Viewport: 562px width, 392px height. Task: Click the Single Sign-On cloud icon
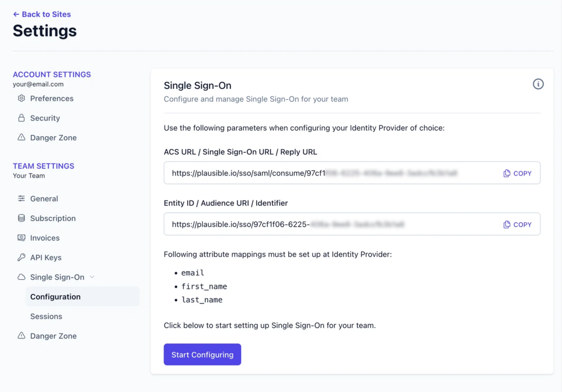(x=21, y=277)
